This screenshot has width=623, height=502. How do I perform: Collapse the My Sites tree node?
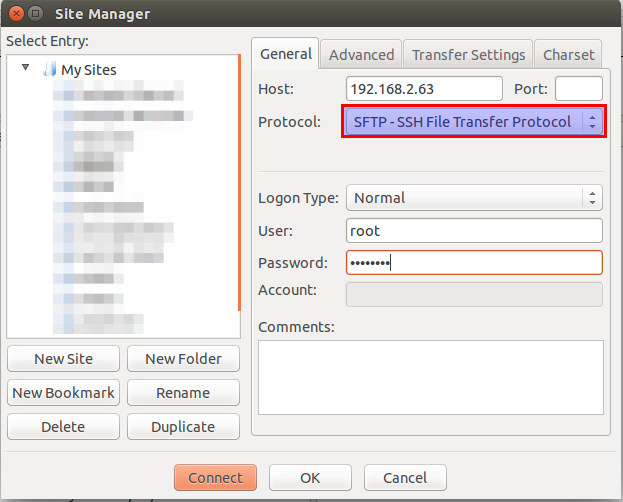(25, 67)
